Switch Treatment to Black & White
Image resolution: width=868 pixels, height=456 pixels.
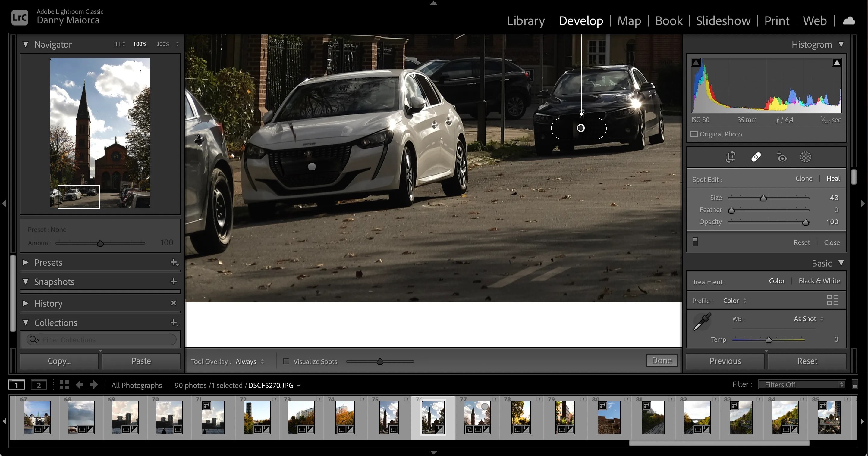click(819, 280)
